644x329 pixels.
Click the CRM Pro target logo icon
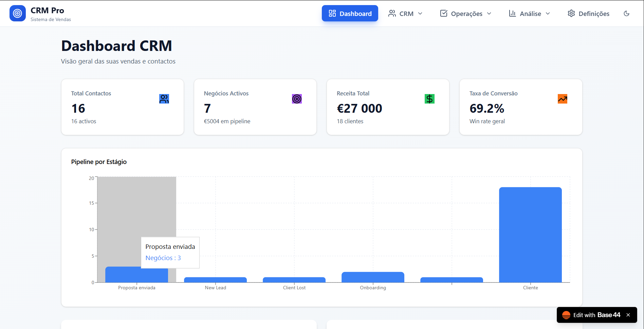[x=18, y=13]
